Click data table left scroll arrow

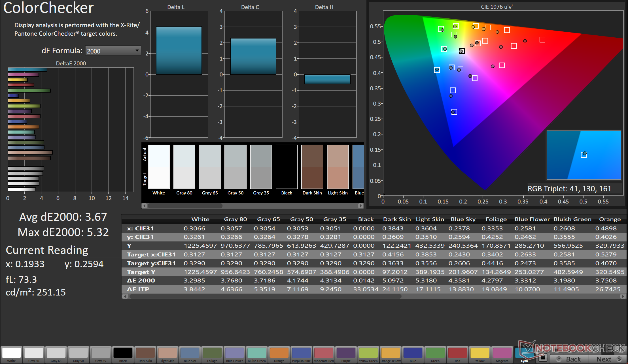125,296
